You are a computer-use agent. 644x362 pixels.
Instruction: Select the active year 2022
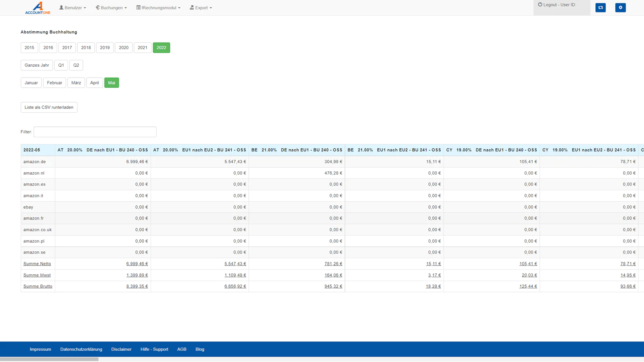(161, 47)
